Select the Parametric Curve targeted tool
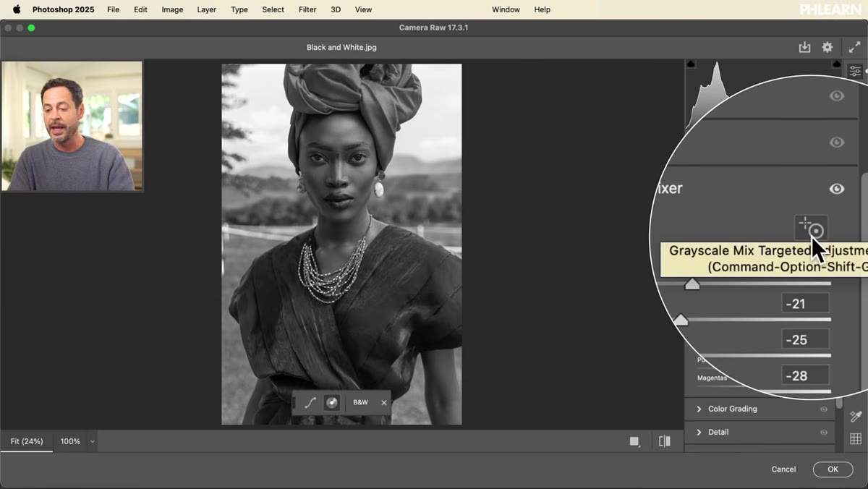This screenshot has width=868, height=489. (x=310, y=403)
